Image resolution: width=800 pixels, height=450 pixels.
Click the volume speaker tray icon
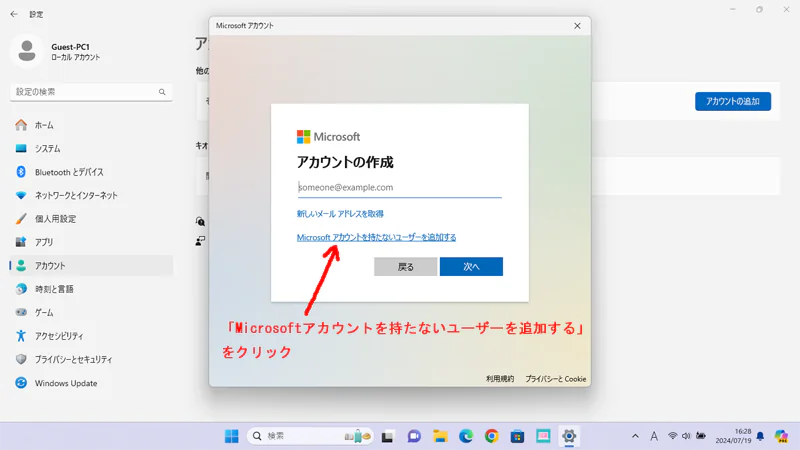click(686, 436)
